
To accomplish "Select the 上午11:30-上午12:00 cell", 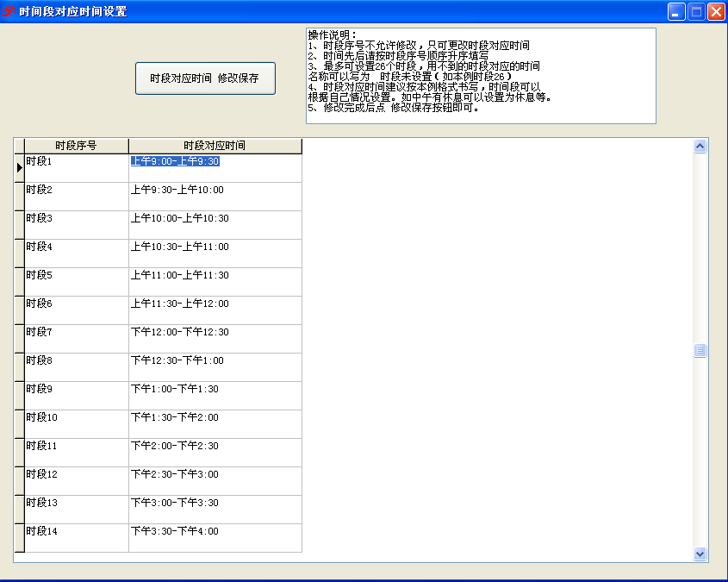I will 215,310.
